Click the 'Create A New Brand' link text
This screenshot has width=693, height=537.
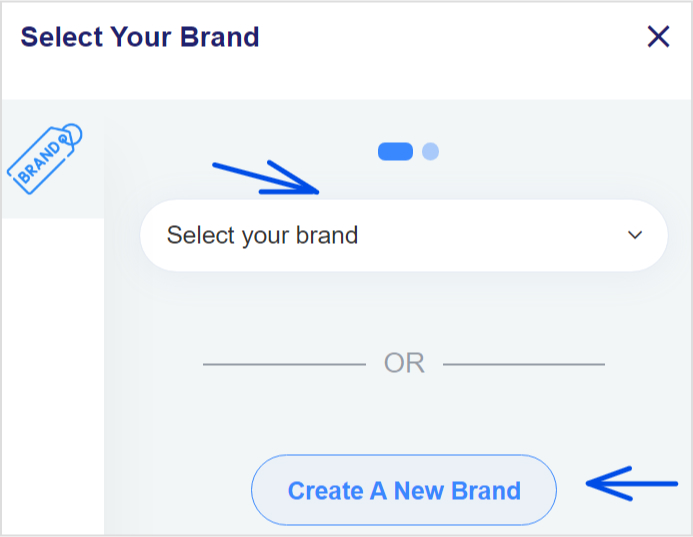(404, 491)
